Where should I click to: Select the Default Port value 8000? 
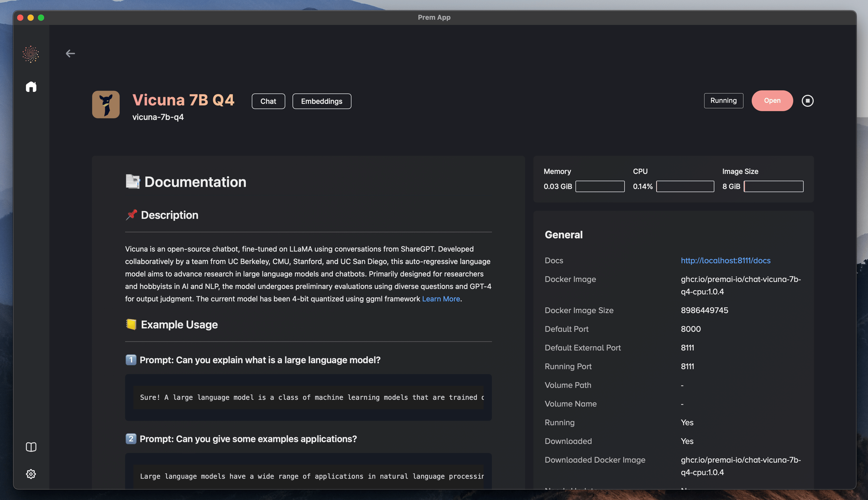[691, 329]
